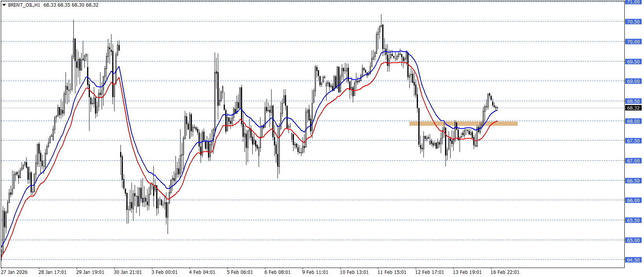Image resolution: width=644 pixels, height=277 pixels.
Task: Open the chart menu triangle beside BRENT_OIL,H1
Action: tap(4, 5)
